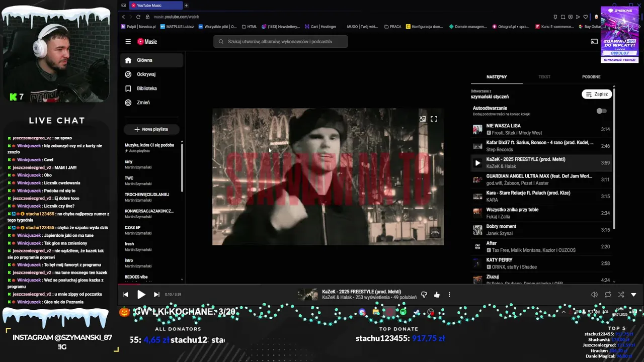
Task: Switch to the PODOBNE tab
Action: 591,77
